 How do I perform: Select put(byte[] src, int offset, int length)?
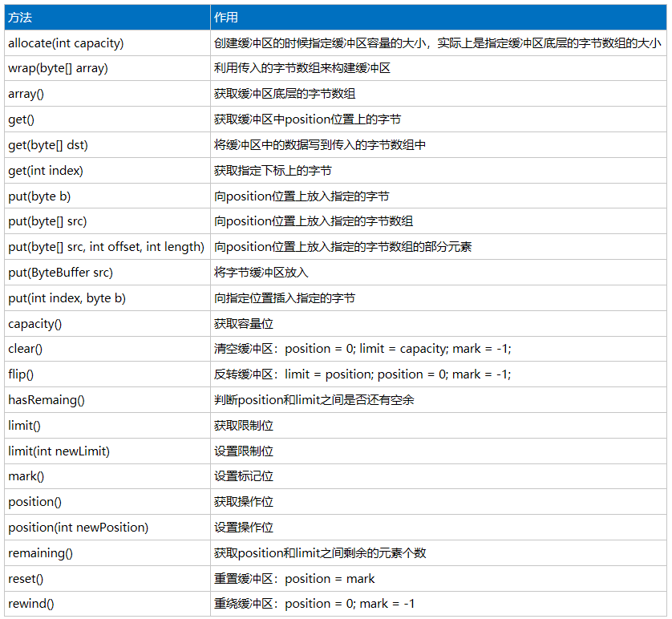[107, 247]
